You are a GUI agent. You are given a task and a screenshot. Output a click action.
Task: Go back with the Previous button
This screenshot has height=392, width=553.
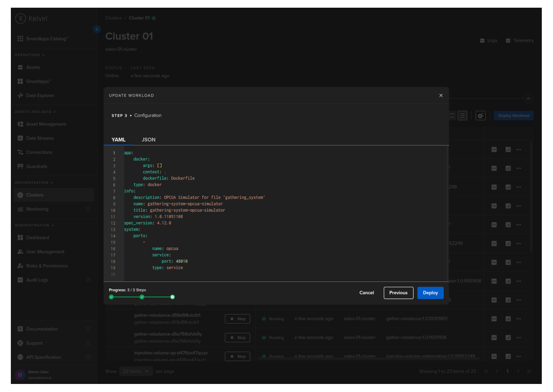tap(398, 293)
